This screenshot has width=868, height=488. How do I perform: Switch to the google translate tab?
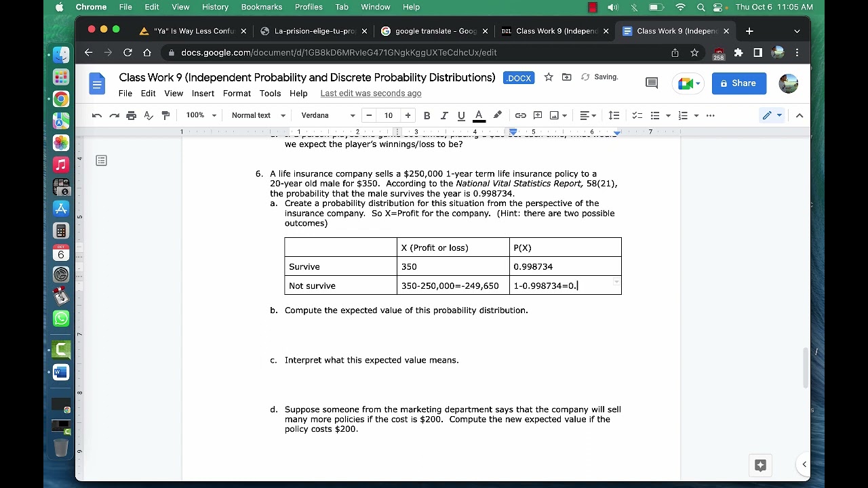pyautogui.click(x=434, y=31)
